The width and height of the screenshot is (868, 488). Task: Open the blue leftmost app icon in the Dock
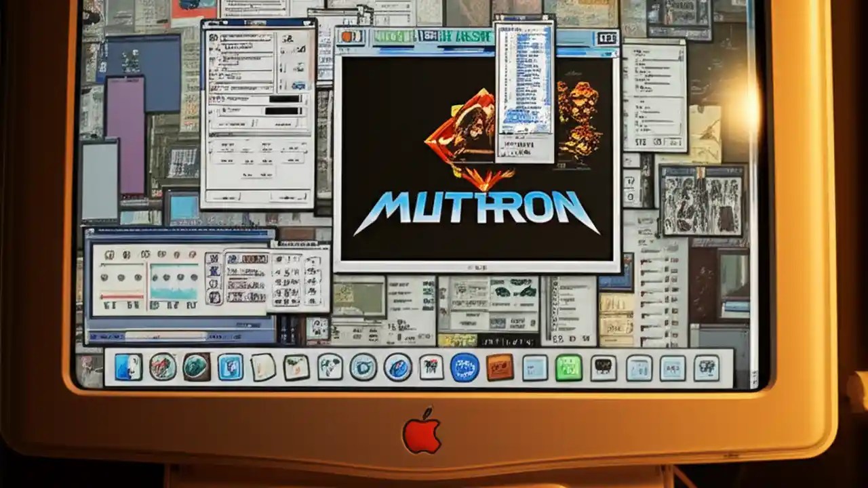[x=127, y=368]
